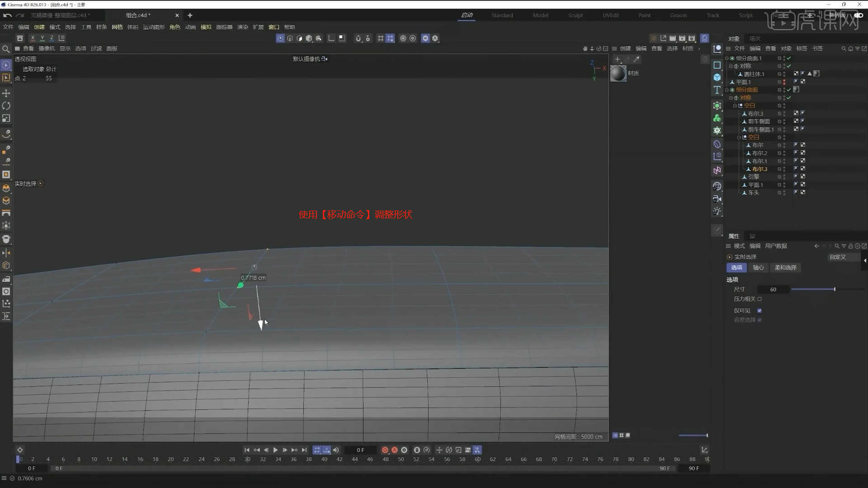Enable points mode icon in top toolbar
The height and width of the screenshot is (488, 868).
pyautogui.click(x=280, y=38)
